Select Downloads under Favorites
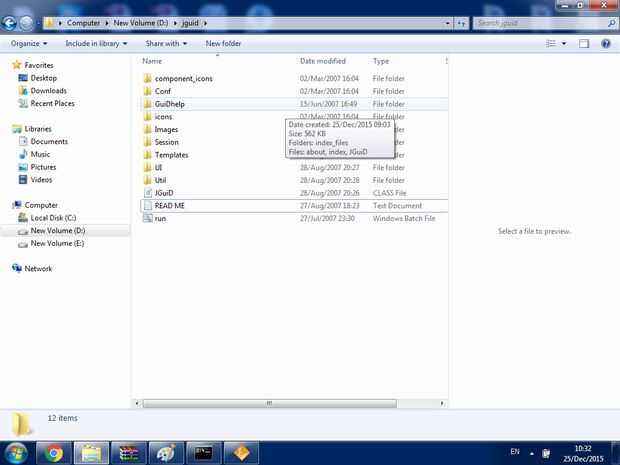The width and height of the screenshot is (620, 465). coord(49,91)
